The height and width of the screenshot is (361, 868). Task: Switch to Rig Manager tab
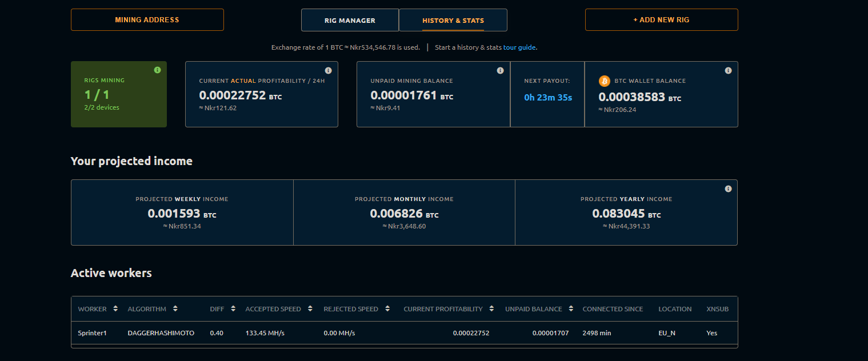click(x=350, y=20)
